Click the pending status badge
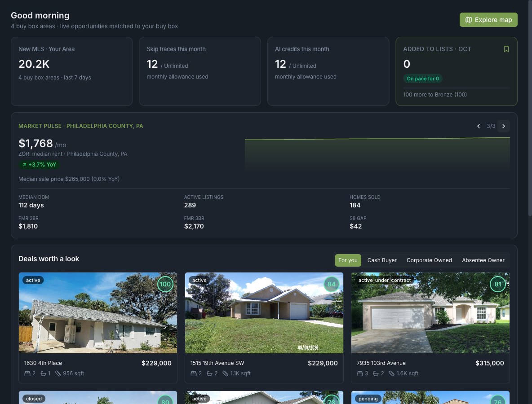This screenshot has width=532, height=404. click(x=368, y=399)
